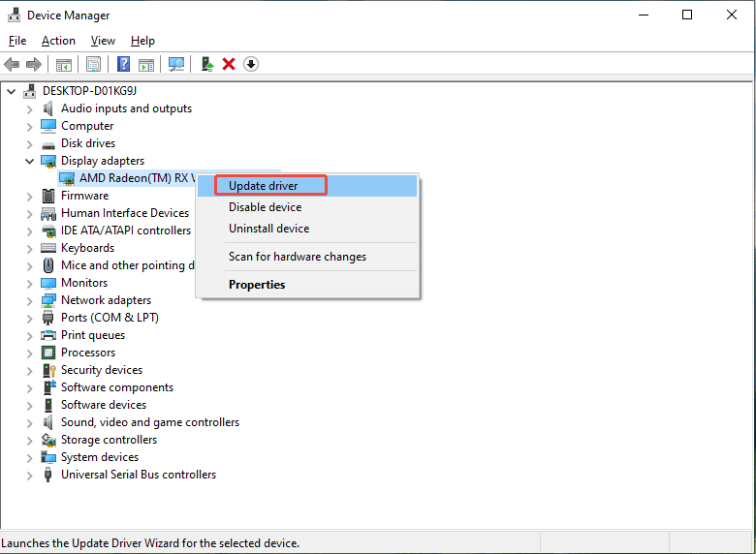
Task: Open the Action menu
Action: 58,41
